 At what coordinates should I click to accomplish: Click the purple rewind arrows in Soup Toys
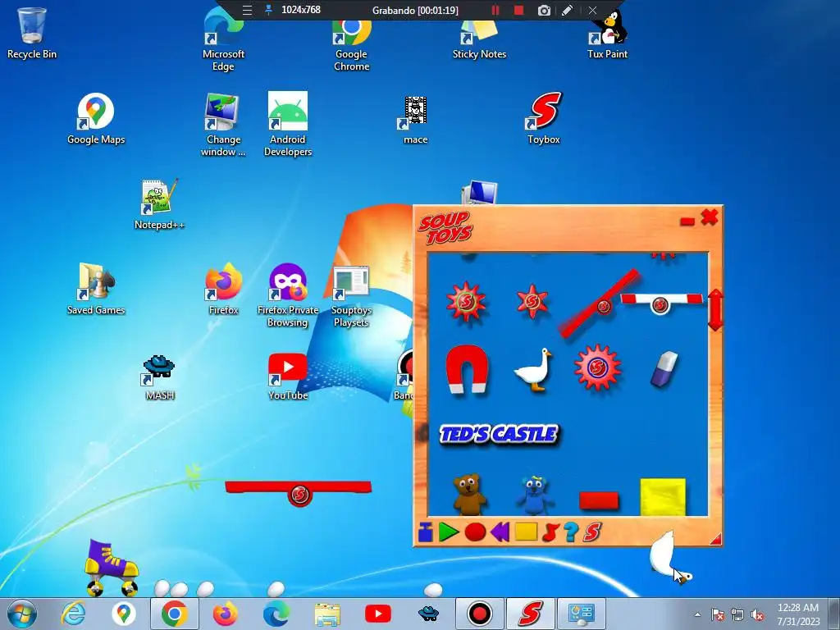[500, 532]
